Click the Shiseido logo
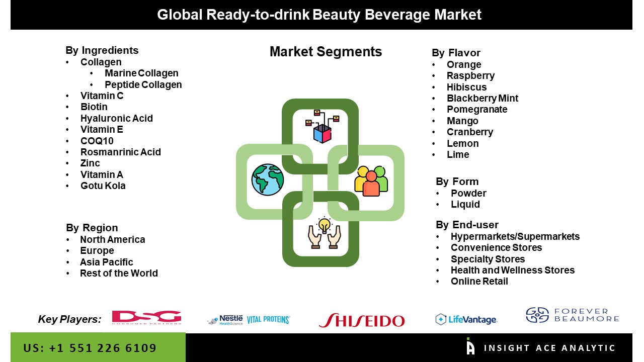The width and height of the screenshot is (644, 362). click(361, 320)
